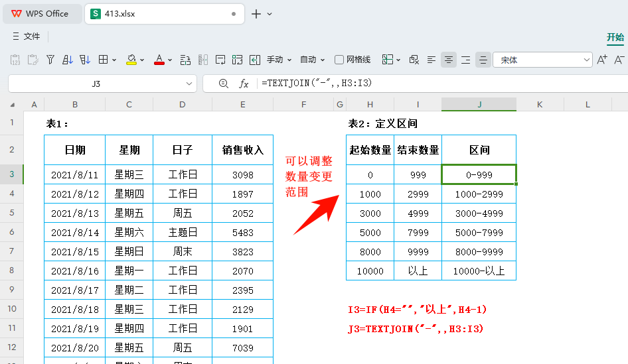Screen dimensions: 628x364
Task: Sort descending using toolbar icon
Action: tap(84, 60)
